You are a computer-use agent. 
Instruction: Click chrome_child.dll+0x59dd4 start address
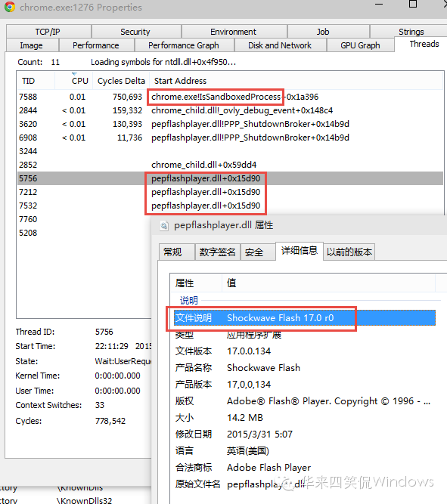click(x=203, y=165)
